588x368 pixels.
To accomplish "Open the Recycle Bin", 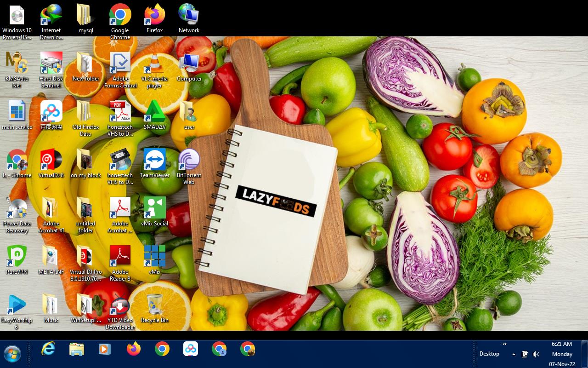I will coord(154,306).
